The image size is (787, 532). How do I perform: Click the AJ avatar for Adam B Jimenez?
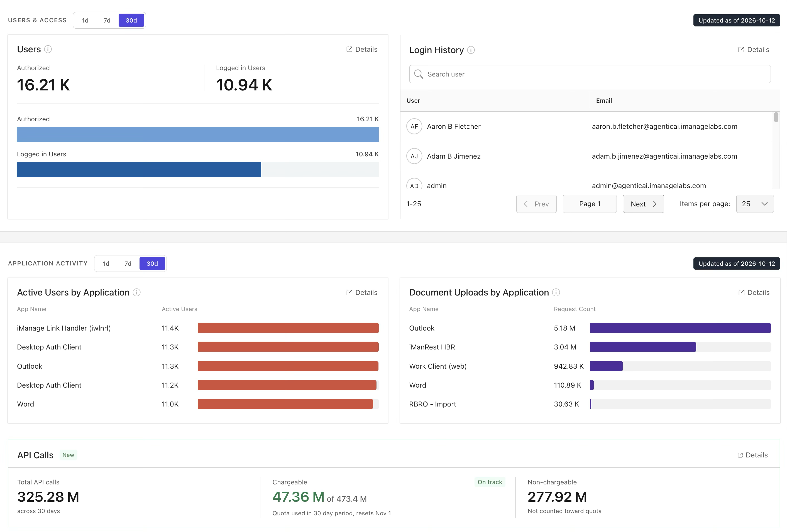pos(414,156)
